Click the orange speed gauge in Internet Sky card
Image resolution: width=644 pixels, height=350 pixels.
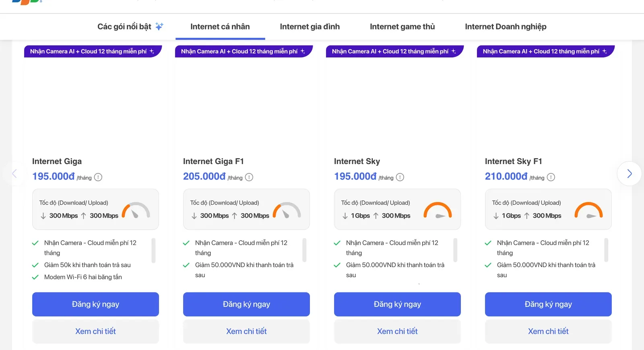click(x=438, y=210)
